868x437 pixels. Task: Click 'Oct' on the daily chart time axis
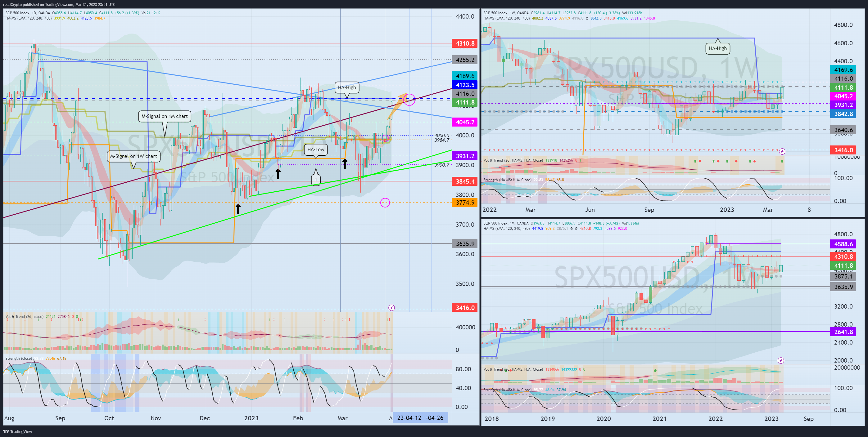[109, 418]
